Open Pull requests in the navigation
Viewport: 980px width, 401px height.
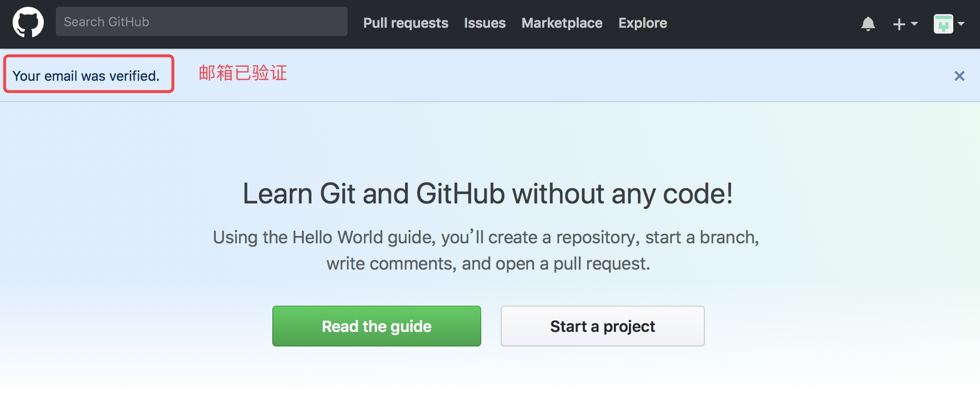point(406,23)
